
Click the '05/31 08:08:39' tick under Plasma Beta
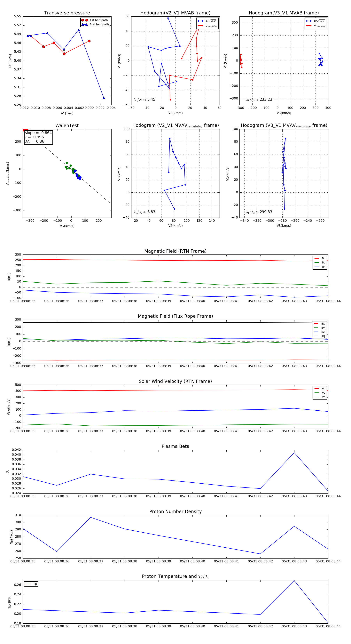(158, 496)
